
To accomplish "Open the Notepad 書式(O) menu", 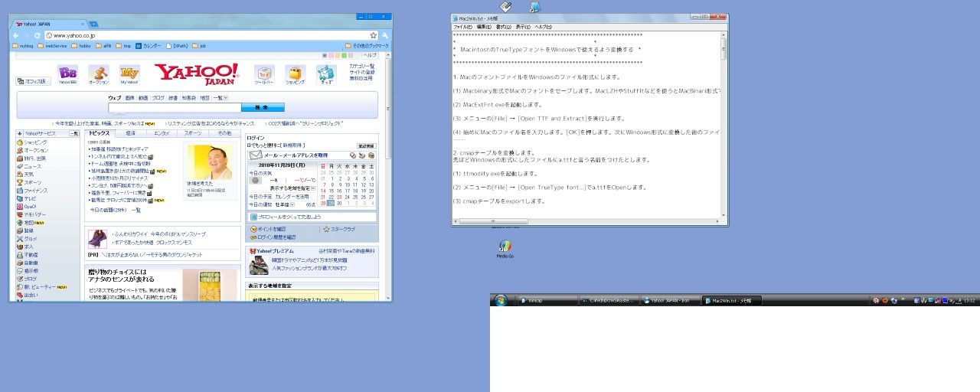I will point(504,26).
